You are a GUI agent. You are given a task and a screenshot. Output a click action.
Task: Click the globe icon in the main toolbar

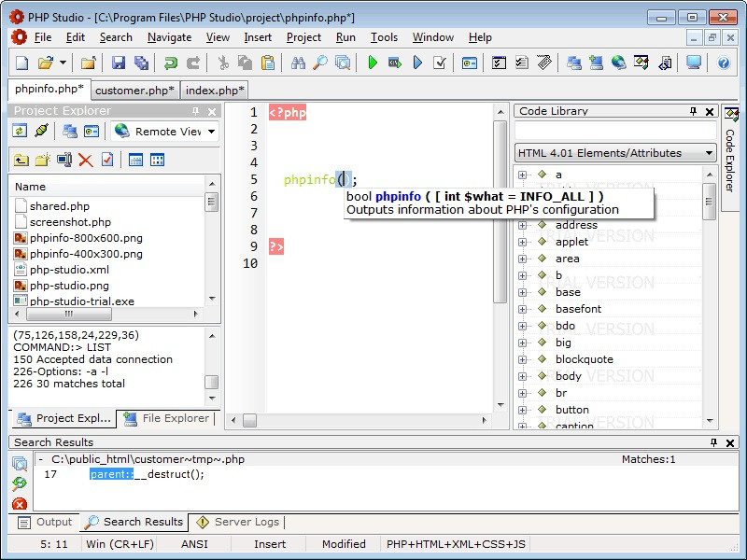point(618,63)
